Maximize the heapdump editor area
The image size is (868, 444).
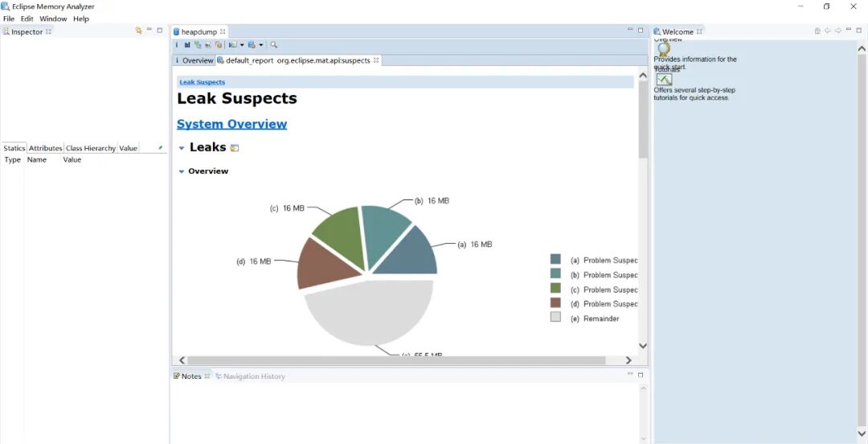point(641,31)
